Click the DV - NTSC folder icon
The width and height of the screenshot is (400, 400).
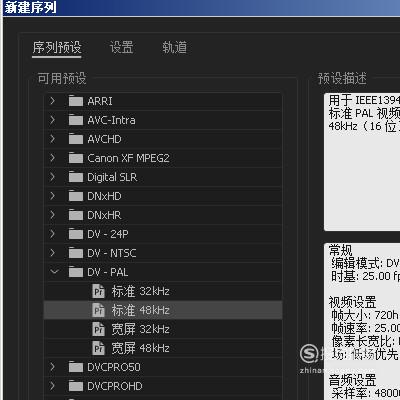[x=76, y=253]
